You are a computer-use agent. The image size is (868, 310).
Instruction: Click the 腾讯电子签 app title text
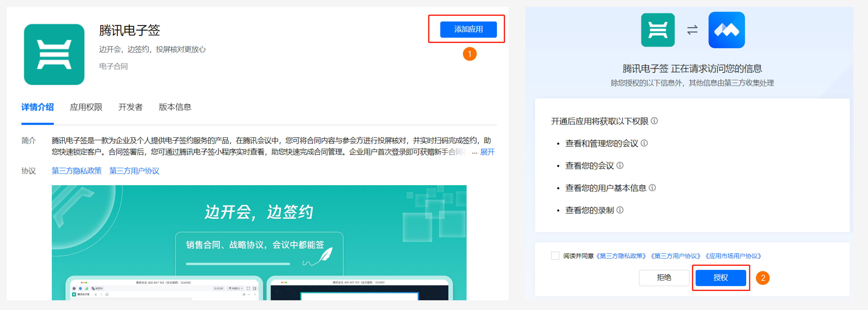tap(129, 30)
